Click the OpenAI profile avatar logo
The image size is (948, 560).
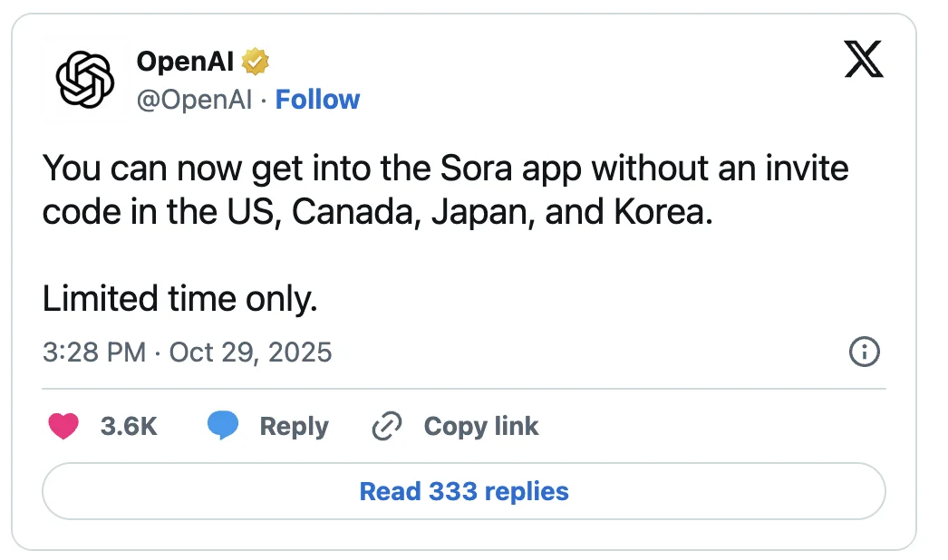[84, 79]
